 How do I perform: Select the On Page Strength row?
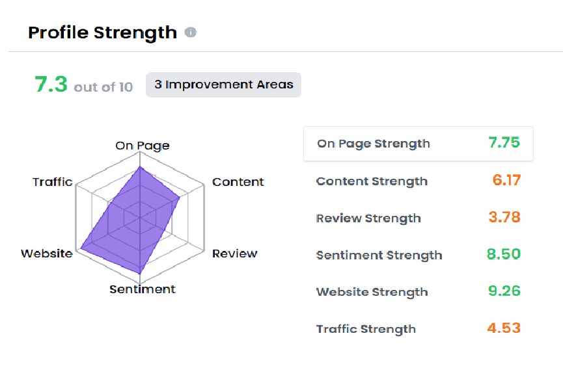coord(418,144)
